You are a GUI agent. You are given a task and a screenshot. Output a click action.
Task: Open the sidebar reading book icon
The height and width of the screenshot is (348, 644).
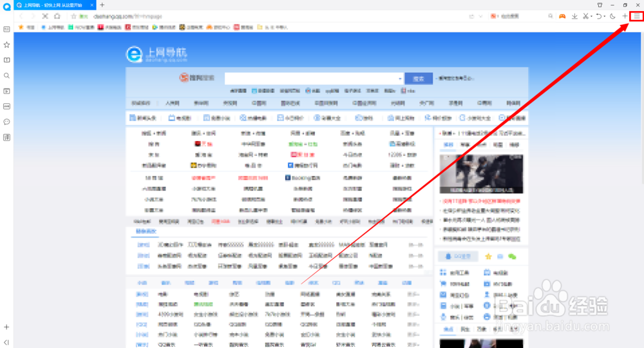(x=6, y=60)
